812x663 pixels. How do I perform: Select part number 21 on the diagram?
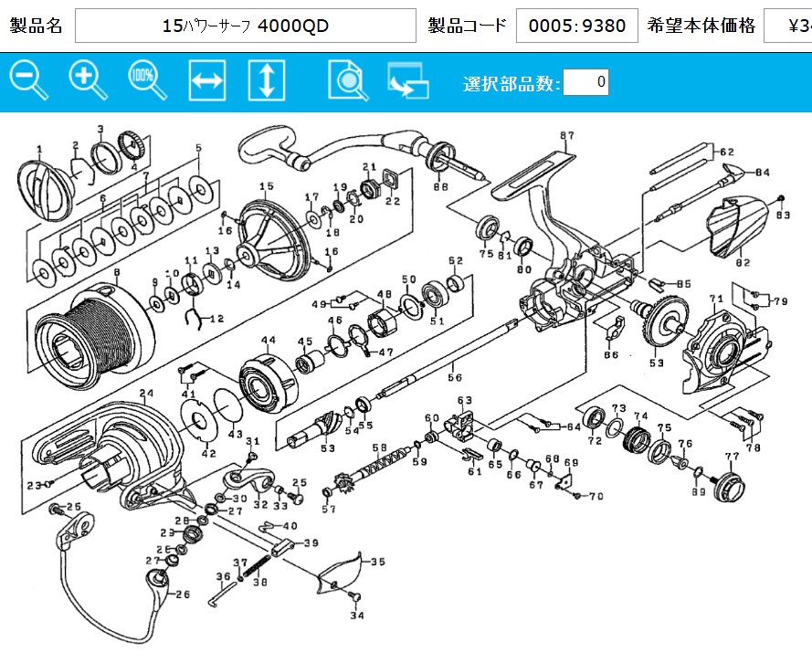tap(369, 166)
